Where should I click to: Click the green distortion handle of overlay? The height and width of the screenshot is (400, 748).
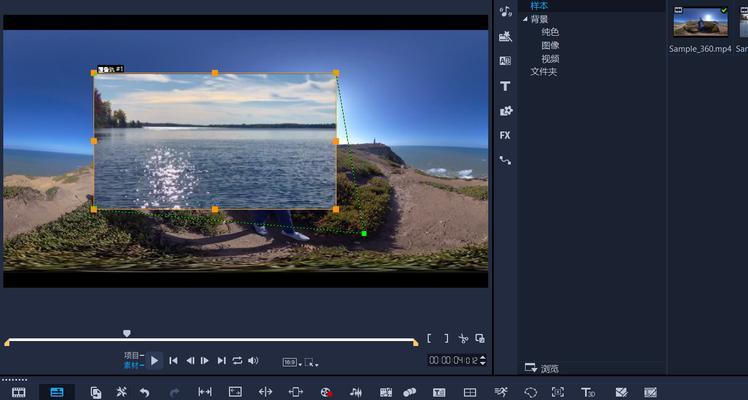pos(364,234)
